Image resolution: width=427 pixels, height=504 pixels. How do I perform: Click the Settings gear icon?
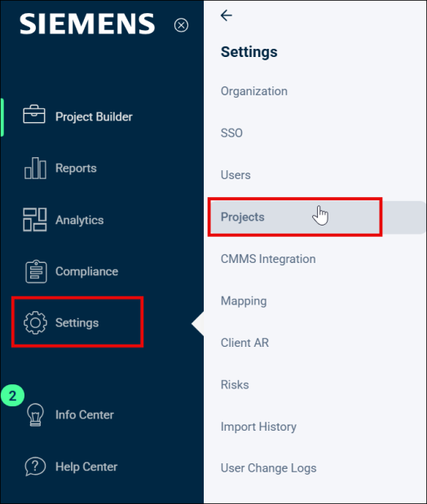click(35, 322)
